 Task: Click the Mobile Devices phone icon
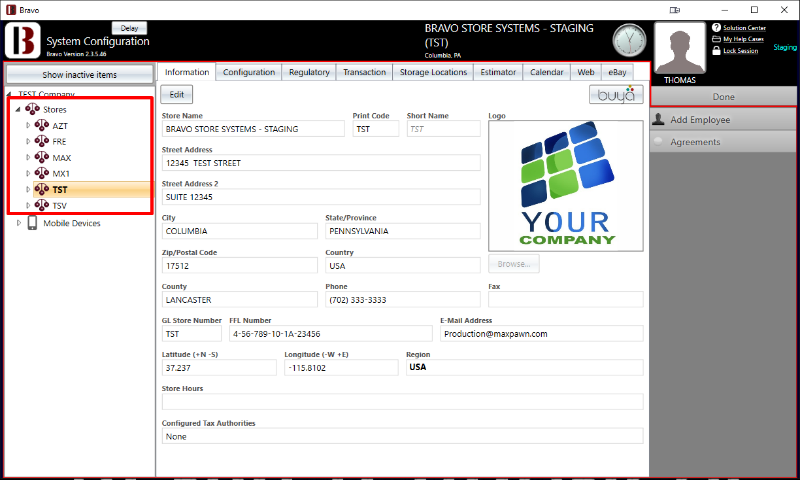[32, 223]
